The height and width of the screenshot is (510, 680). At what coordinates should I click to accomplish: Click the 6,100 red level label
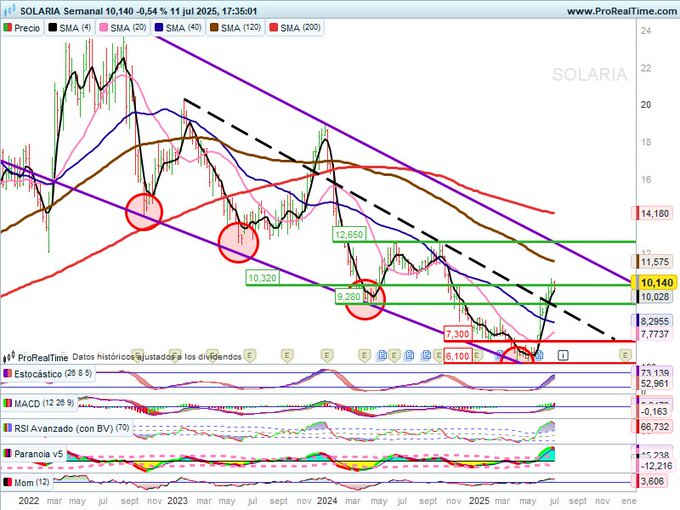point(458,356)
